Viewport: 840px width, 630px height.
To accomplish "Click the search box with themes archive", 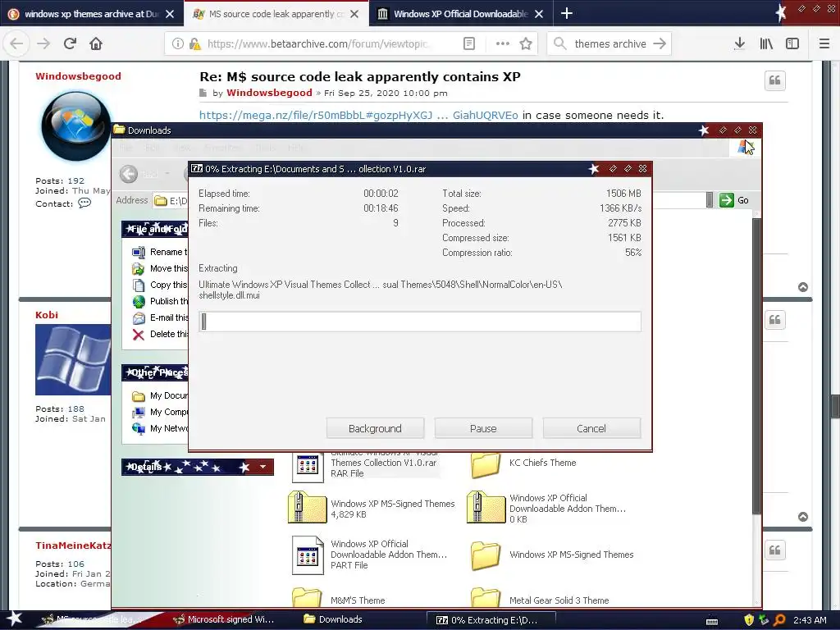I will pos(610,44).
